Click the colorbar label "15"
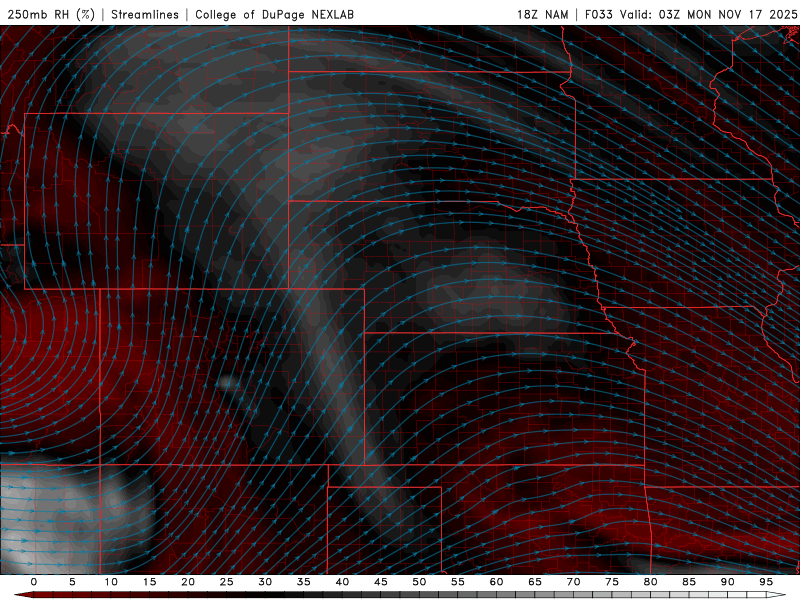Image resolution: width=800 pixels, height=600 pixels. [x=149, y=582]
